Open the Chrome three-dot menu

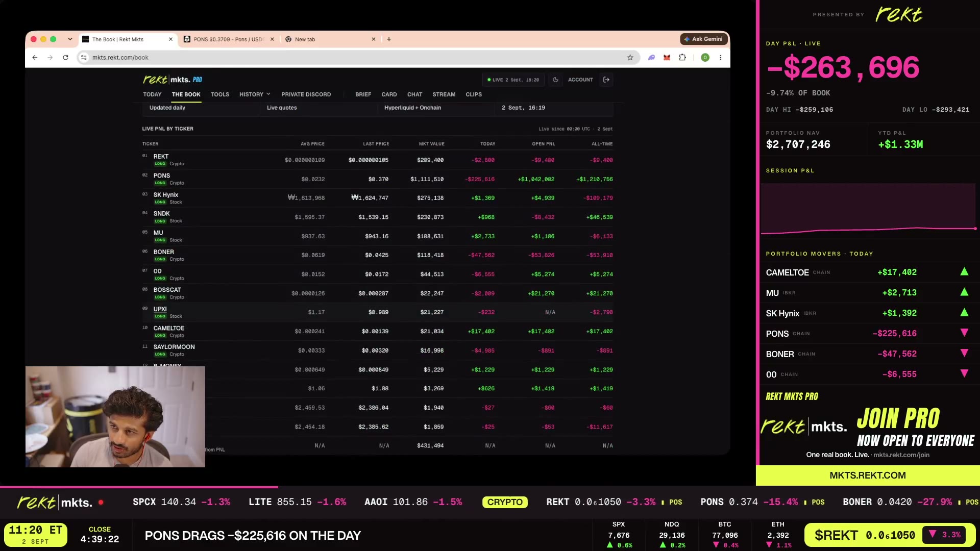tap(720, 58)
